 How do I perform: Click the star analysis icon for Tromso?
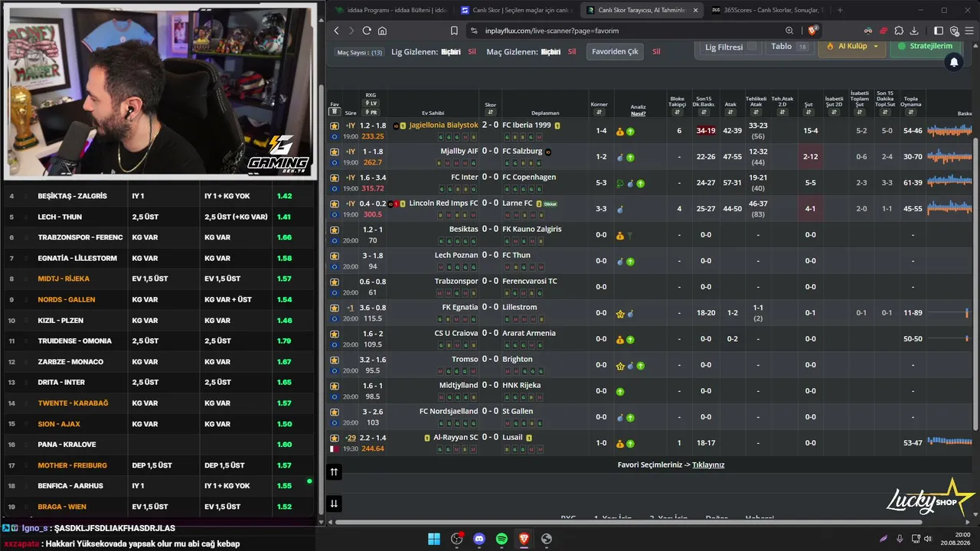pyautogui.click(x=620, y=366)
